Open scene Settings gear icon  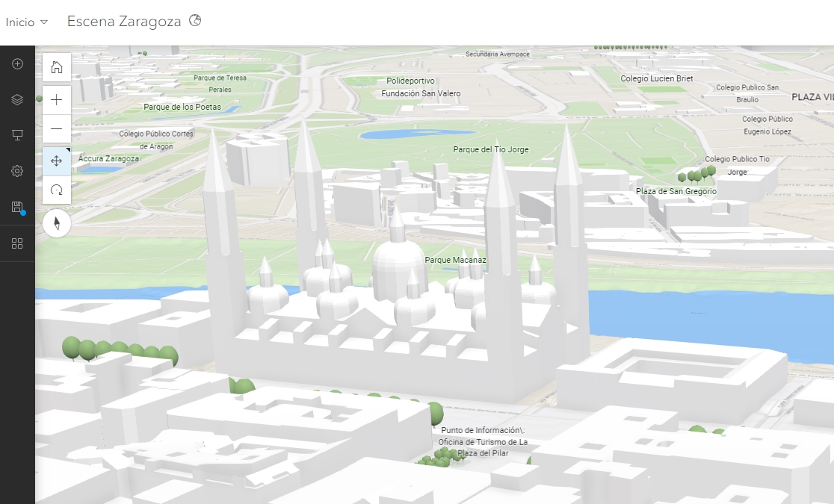[x=17, y=171]
